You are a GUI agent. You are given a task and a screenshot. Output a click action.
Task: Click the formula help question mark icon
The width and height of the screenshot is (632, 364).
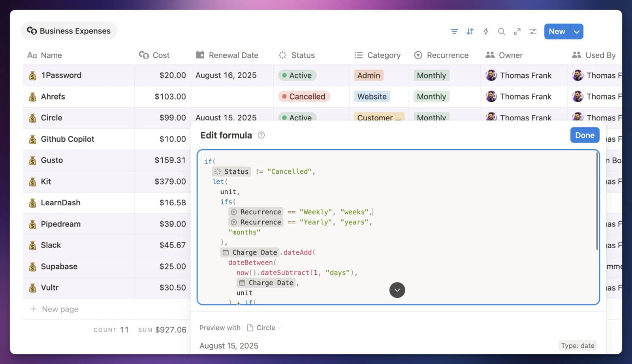(261, 135)
